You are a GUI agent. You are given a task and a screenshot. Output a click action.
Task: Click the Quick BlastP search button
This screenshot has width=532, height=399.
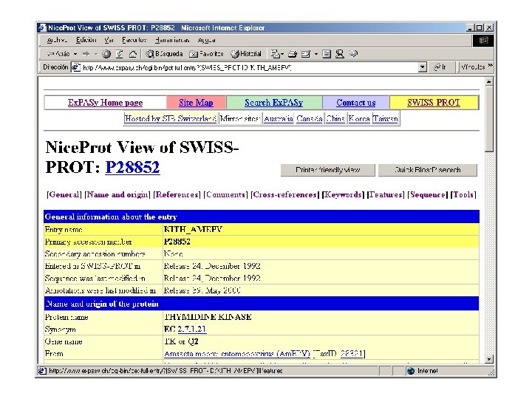coord(428,170)
